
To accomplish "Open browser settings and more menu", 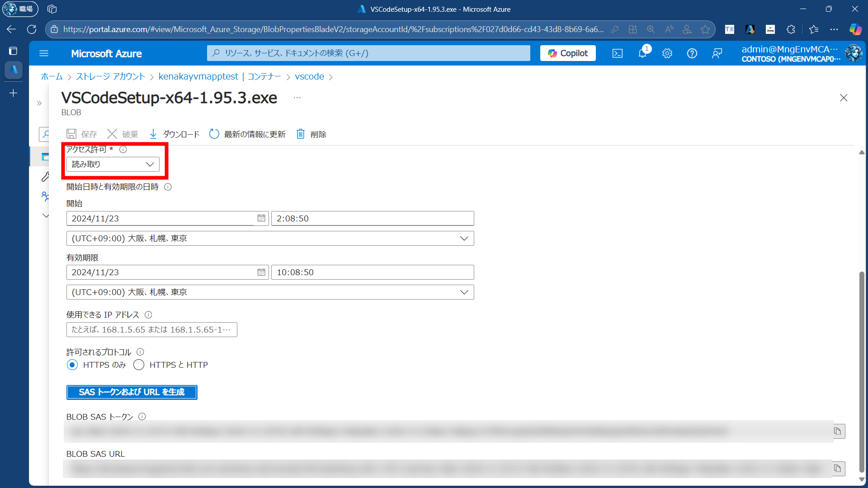I will point(834,29).
